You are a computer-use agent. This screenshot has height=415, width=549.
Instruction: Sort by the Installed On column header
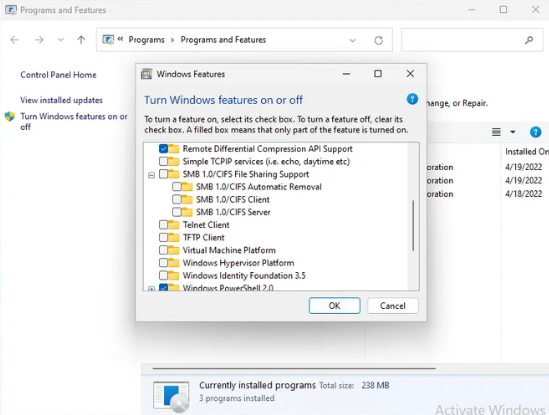[x=527, y=151]
